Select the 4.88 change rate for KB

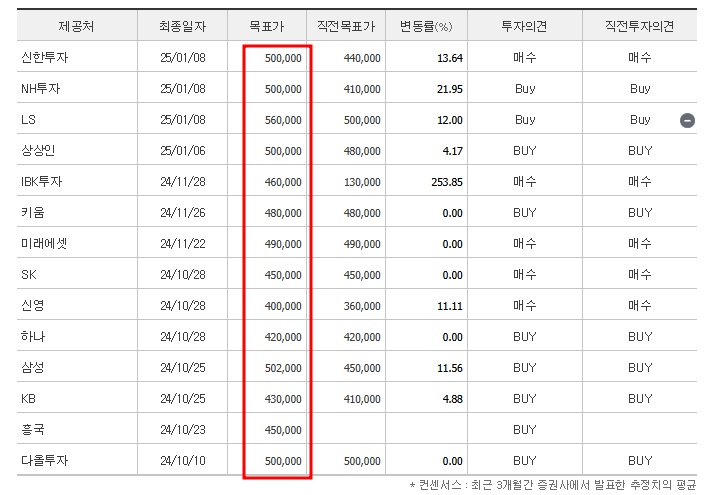point(452,399)
